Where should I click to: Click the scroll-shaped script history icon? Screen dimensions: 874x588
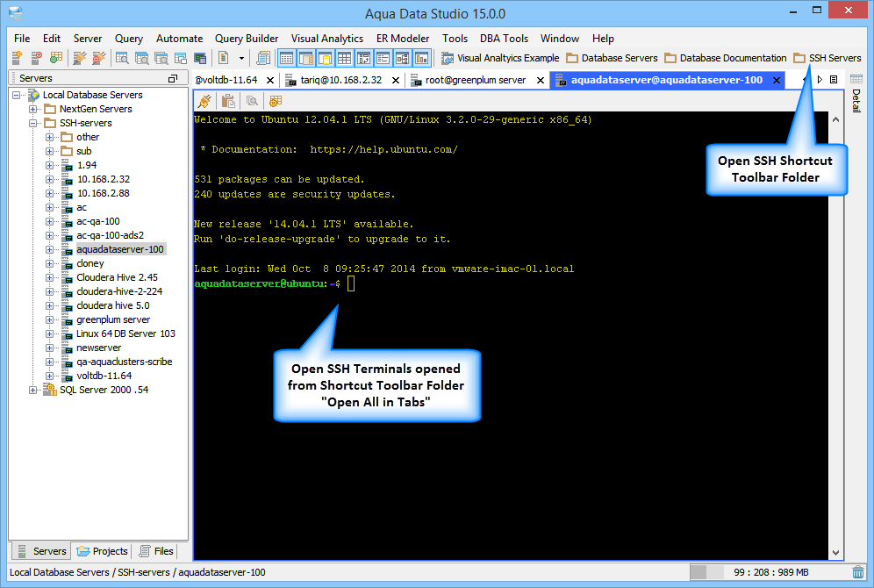point(263,57)
